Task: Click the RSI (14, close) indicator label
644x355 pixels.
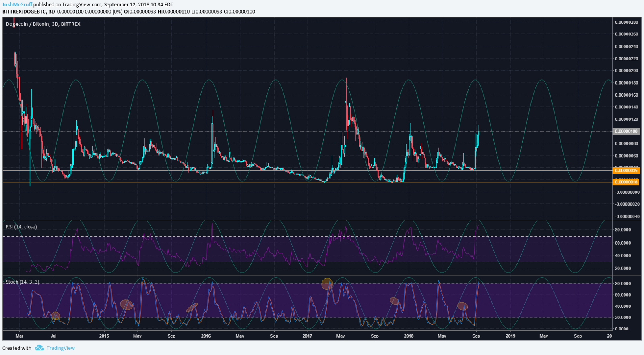Action: point(21,227)
